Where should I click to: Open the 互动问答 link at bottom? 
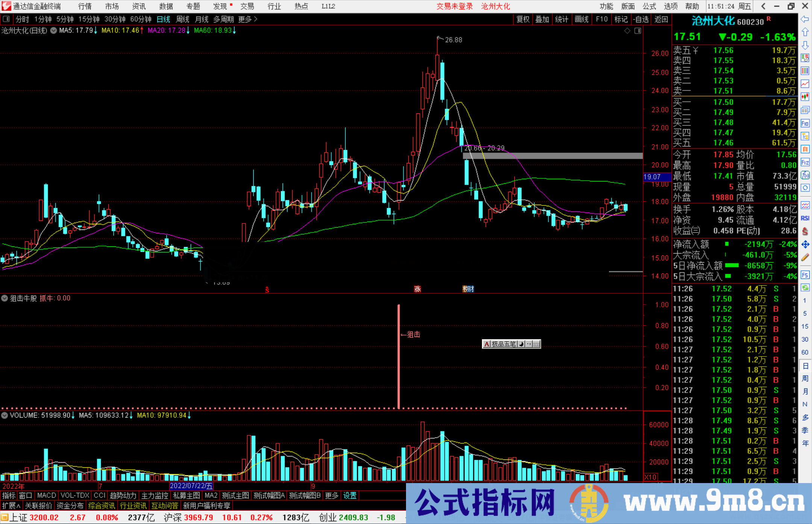click(165, 506)
